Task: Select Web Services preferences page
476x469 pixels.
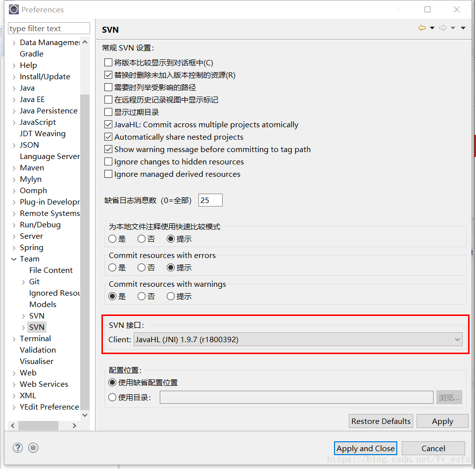Action: [44, 384]
